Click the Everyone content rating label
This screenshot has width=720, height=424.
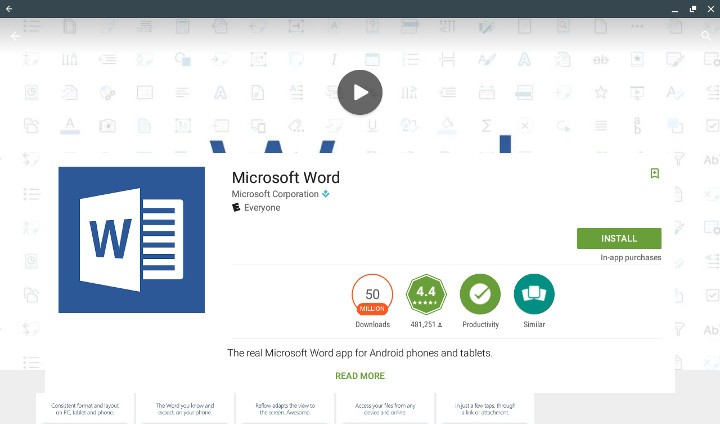262,208
